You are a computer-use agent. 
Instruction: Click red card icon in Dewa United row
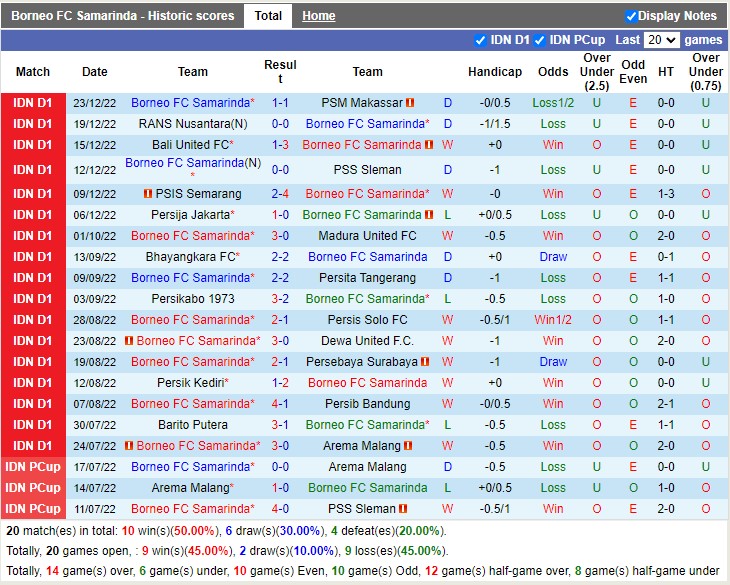tap(129, 341)
